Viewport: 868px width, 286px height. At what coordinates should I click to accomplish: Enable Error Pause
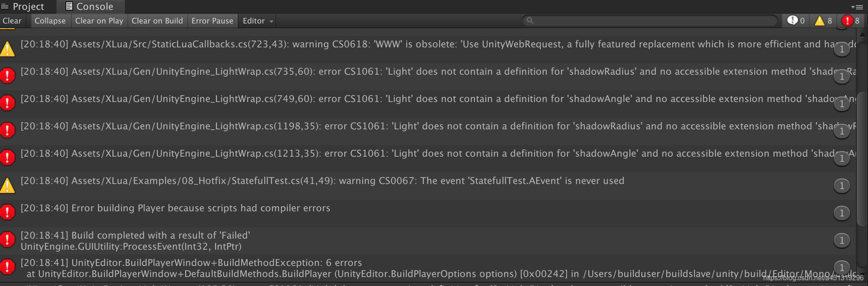(x=213, y=20)
